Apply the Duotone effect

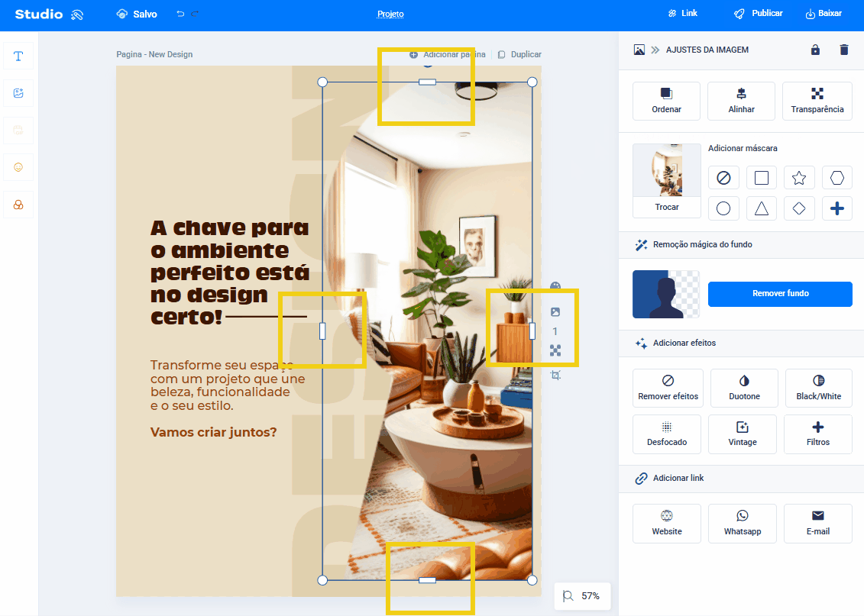point(744,388)
